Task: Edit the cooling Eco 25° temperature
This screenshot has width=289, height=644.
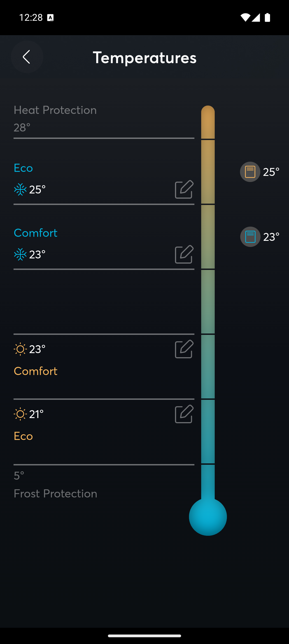Action: pyautogui.click(x=184, y=189)
